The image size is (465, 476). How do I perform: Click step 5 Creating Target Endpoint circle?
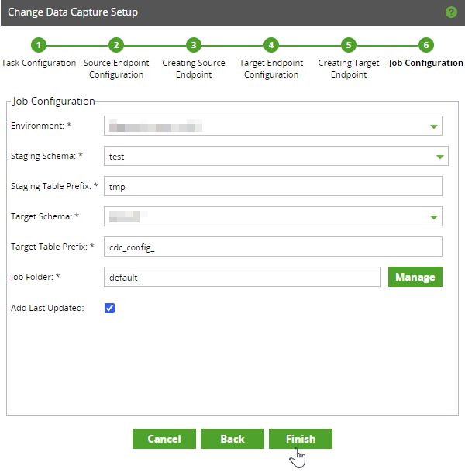click(x=349, y=45)
